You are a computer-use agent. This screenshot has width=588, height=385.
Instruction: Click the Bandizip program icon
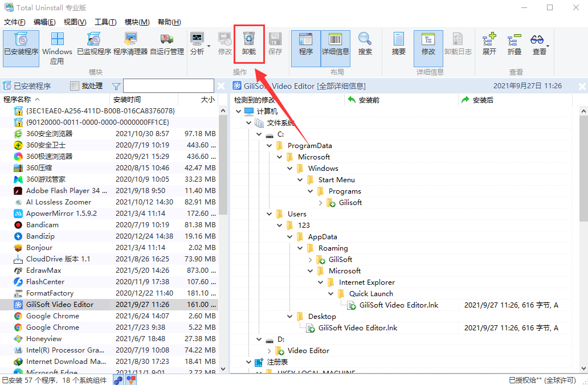pyautogui.click(x=18, y=236)
